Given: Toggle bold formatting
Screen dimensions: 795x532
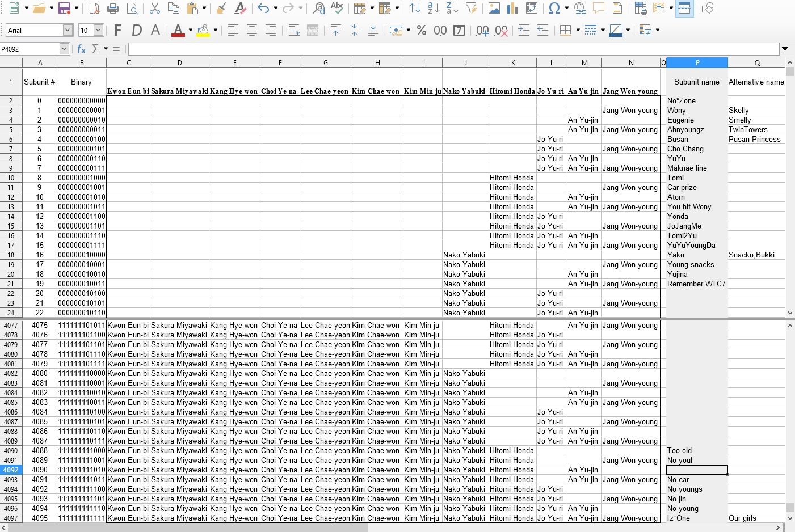Looking at the screenshot, I should (118, 30).
